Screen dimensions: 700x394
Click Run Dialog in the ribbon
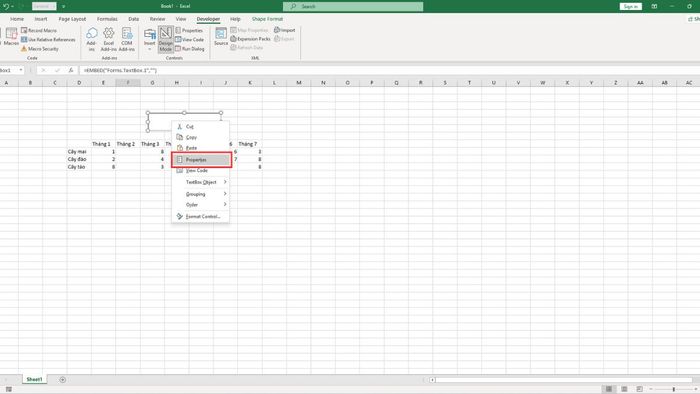[x=190, y=49]
